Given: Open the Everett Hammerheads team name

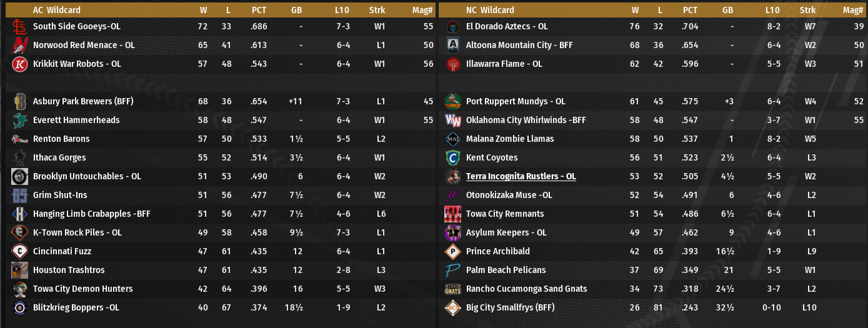Looking at the screenshot, I should pos(76,121).
